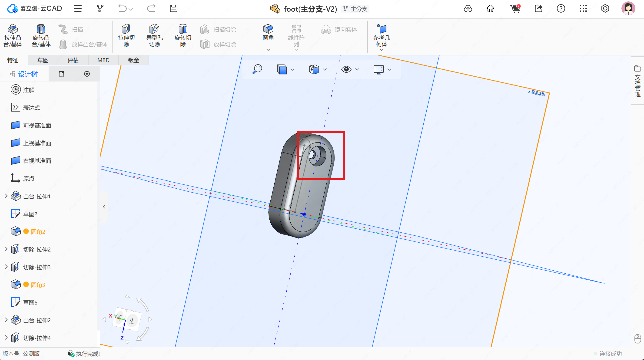Click the save document icon
The height and width of the screenshot is (360, 644).
(173, 9)
